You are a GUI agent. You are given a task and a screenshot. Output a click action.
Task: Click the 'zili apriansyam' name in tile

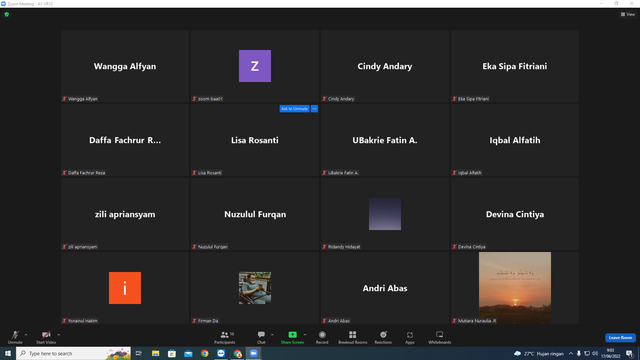point(125,214)
